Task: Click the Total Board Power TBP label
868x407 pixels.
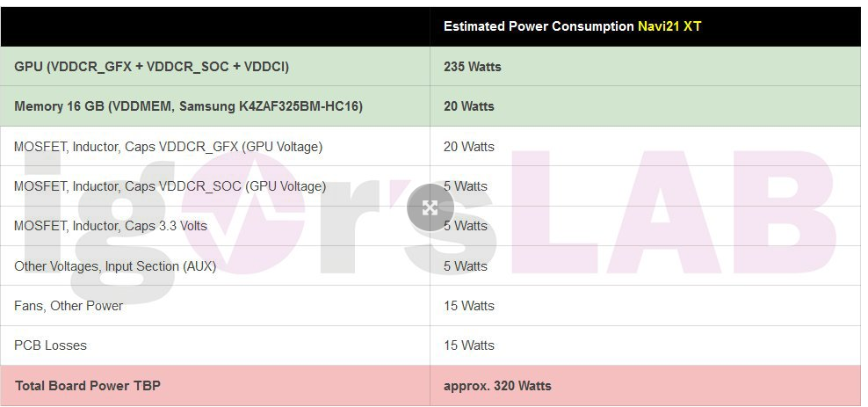Action: 88,385
